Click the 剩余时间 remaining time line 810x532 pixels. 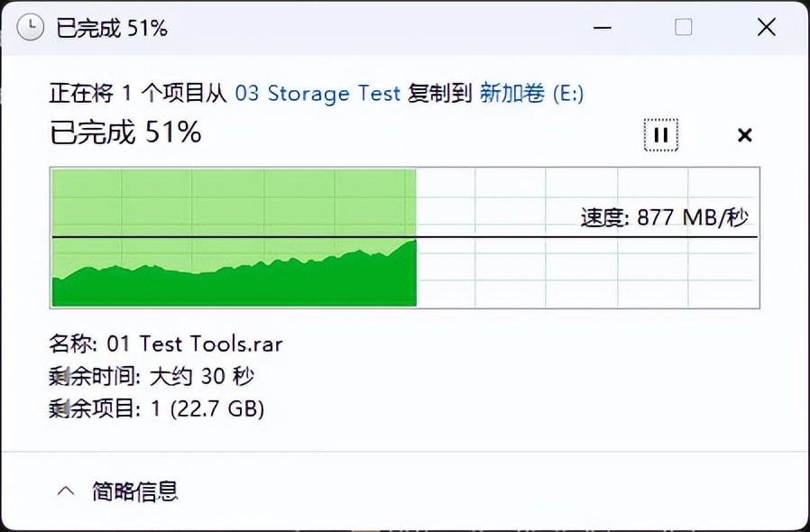tap(152, 376)
